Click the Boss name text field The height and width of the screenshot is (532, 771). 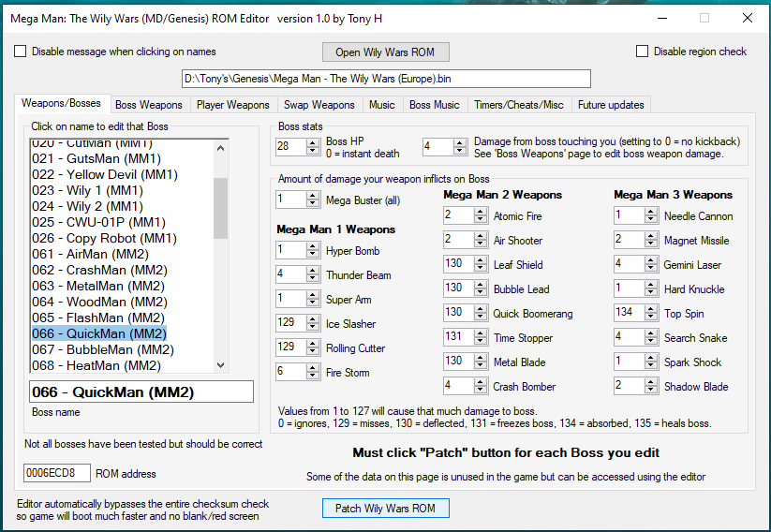click(x=140, y=392)
